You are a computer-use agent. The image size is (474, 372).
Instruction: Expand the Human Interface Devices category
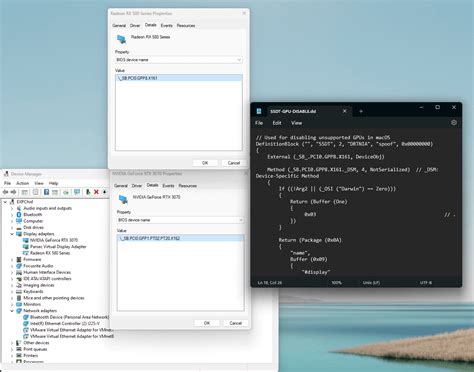click(x=12, y=272)
